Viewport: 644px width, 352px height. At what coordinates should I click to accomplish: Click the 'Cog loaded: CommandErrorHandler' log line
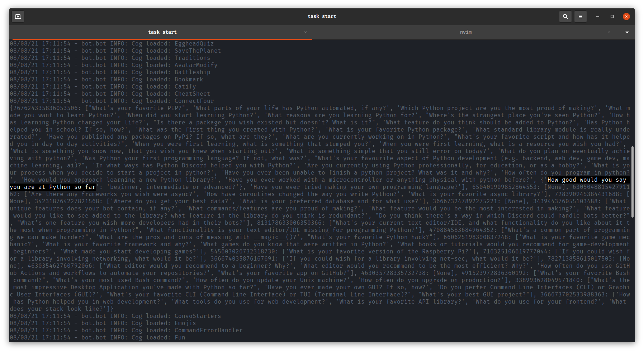pyautogui.click(x=126, y=330)
